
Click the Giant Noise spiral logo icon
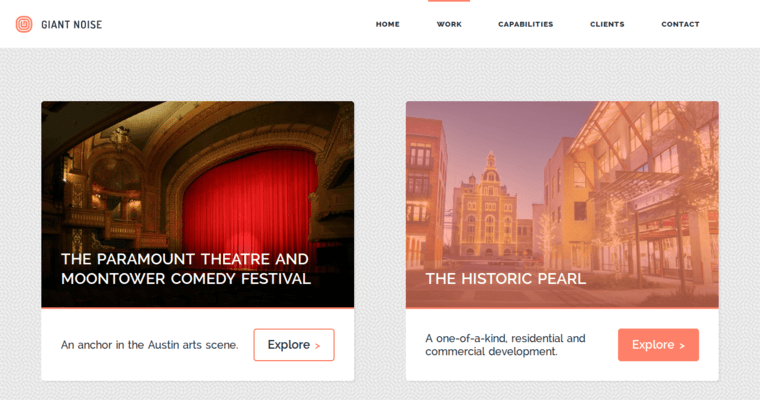[x=24, y=24]
